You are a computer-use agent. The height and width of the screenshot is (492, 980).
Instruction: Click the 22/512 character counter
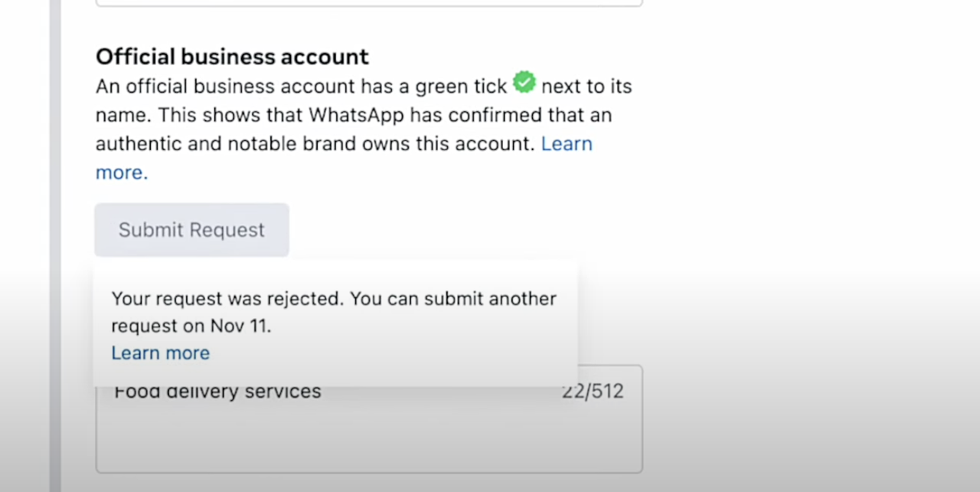(x=593, y=392)
